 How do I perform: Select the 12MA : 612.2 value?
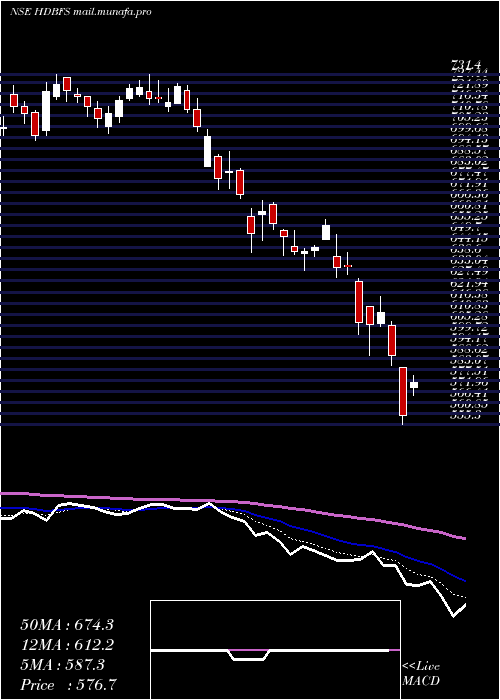[67, 645]
